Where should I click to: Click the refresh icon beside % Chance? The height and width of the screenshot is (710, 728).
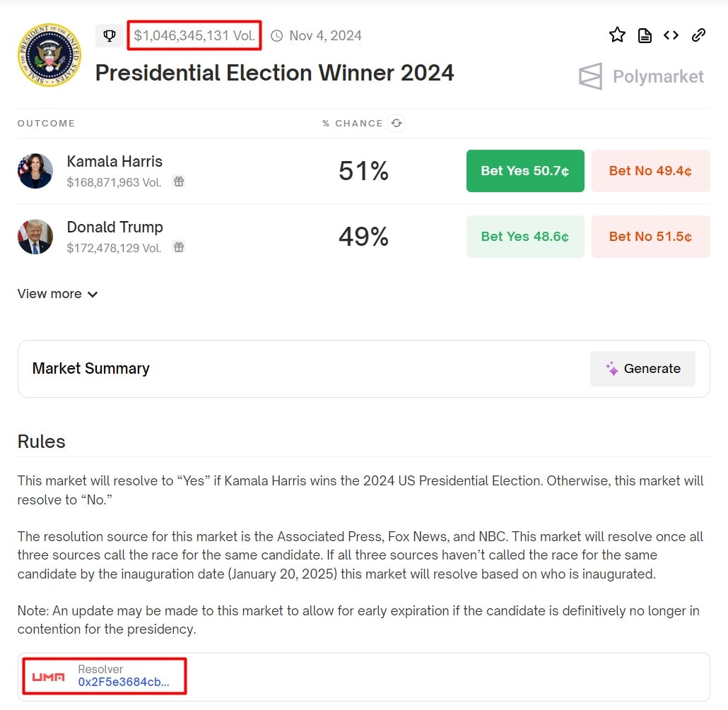(x=397, y=123)
